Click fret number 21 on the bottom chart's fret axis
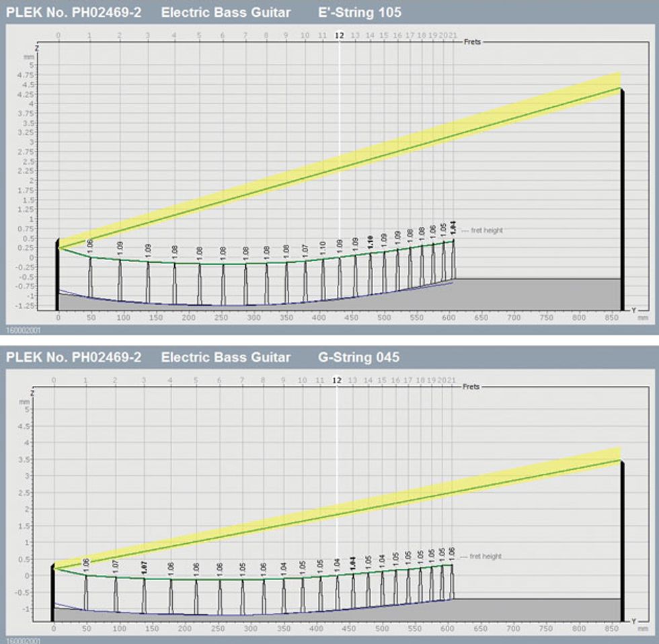Screen dimensions: 659x644 pos(451,380)
